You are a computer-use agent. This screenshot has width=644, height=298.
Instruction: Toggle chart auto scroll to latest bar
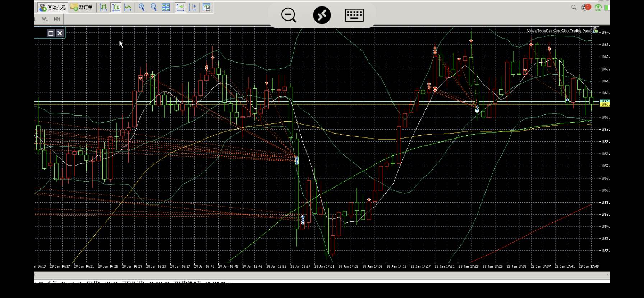click(x=180, y=7)
